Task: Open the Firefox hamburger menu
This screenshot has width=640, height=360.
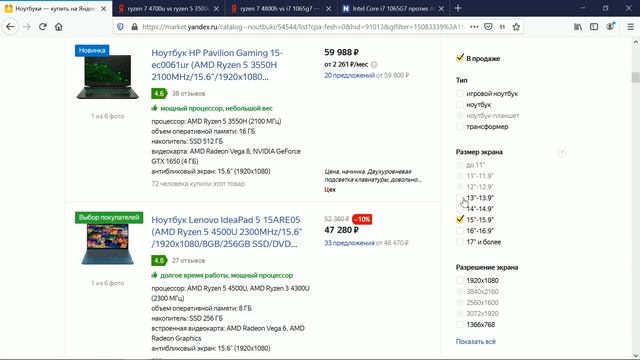Action: click(631, 27)
